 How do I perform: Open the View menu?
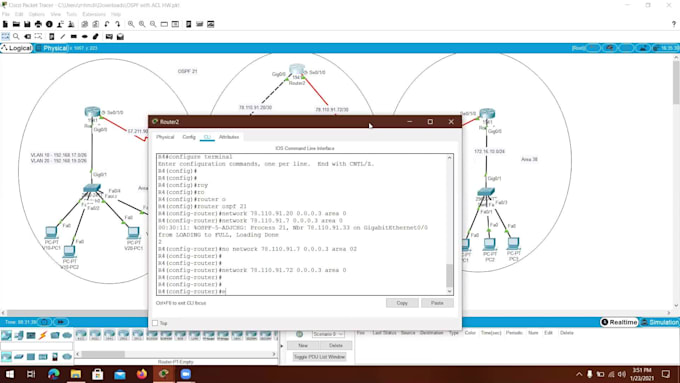(x=56, y=14)
